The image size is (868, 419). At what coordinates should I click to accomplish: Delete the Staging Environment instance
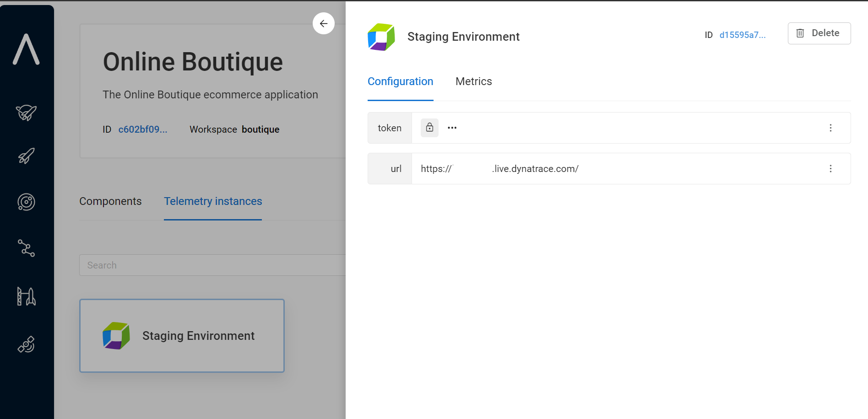819,33
